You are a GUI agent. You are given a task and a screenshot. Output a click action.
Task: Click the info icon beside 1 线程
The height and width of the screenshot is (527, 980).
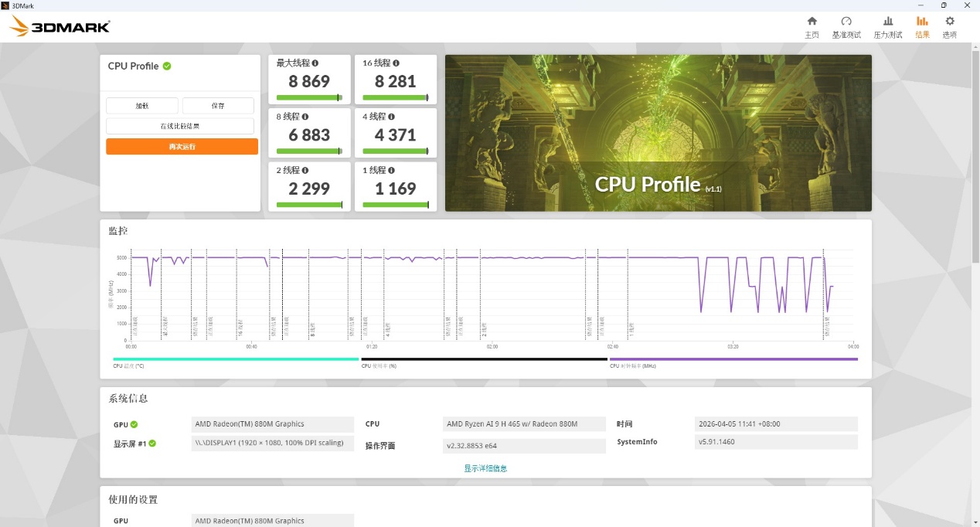[x=391, y=170]
